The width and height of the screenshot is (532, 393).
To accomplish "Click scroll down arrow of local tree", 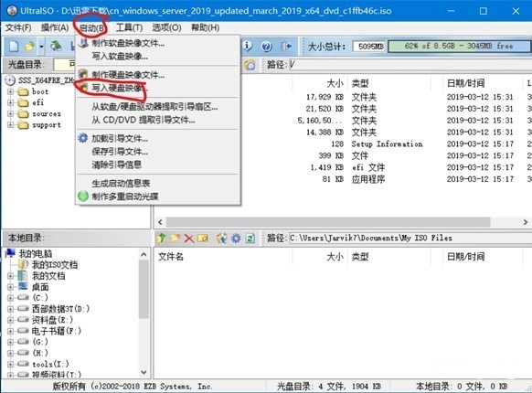I will (144, 372).
